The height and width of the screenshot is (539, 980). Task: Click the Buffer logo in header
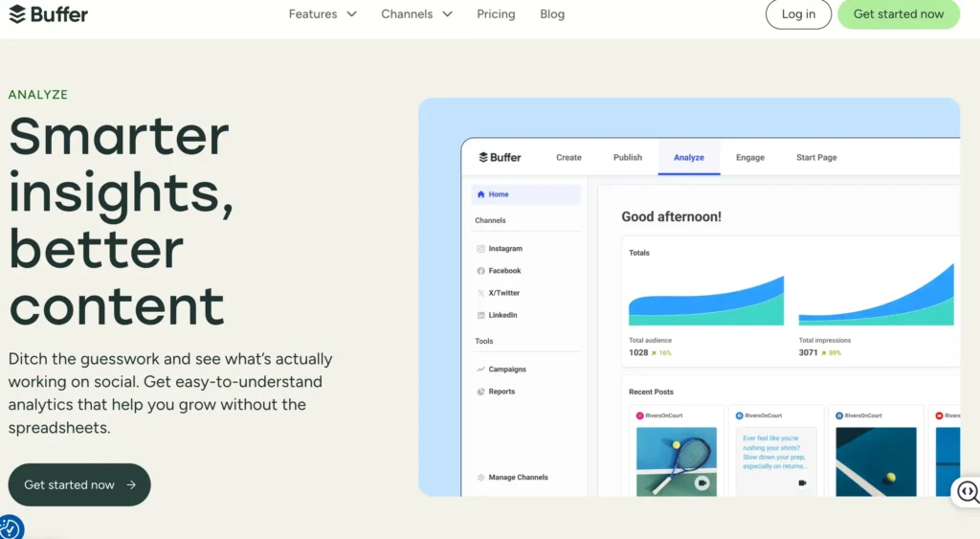tap(48, 13)
